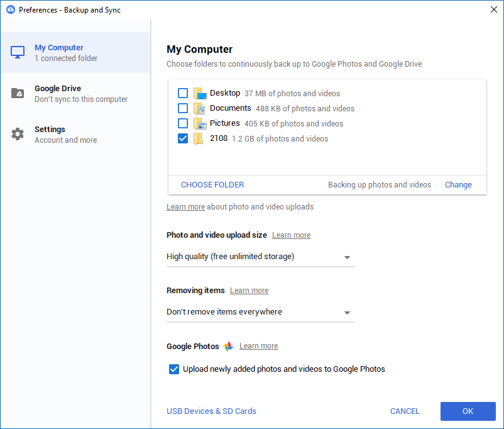The height and width of the screenshot is (429, 504).
Task: Click the Google Drive folder icon
Action: click(x=18, y=93)
